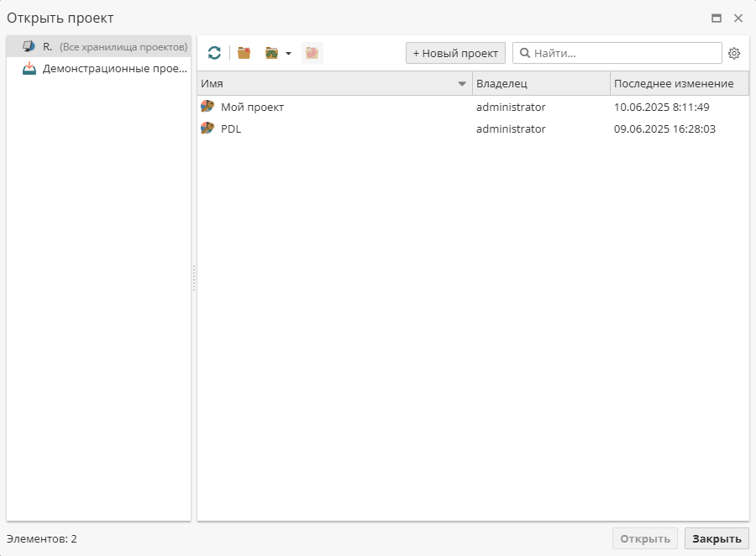Click the create new folder icon
Screen dimensions: 756x556
click(x=244, y=53)
